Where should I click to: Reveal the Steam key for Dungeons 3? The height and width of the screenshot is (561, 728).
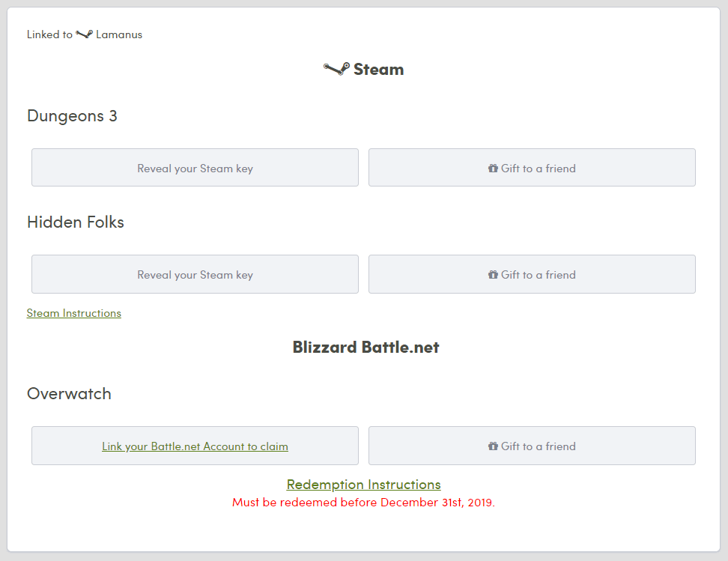(195, 168)
